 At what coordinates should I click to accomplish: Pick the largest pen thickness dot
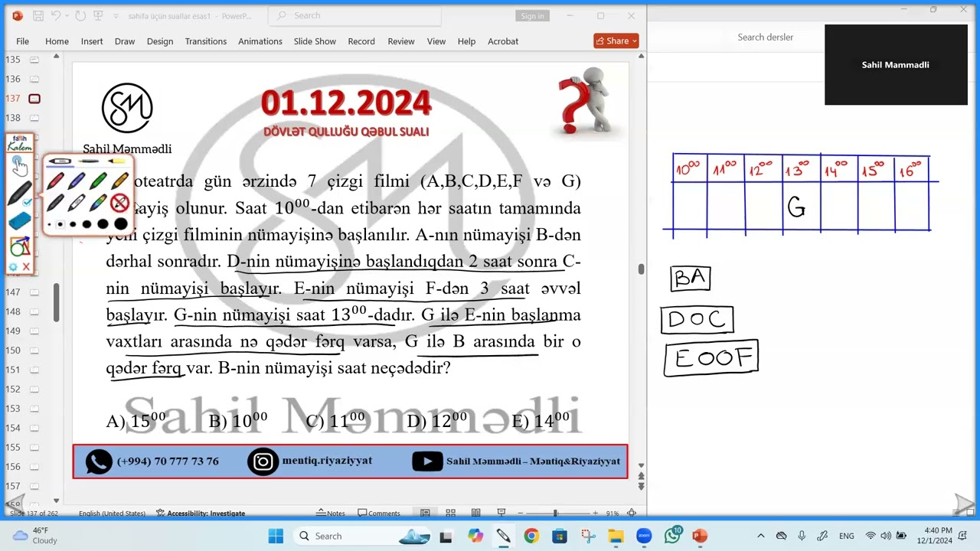click(120, 224)
